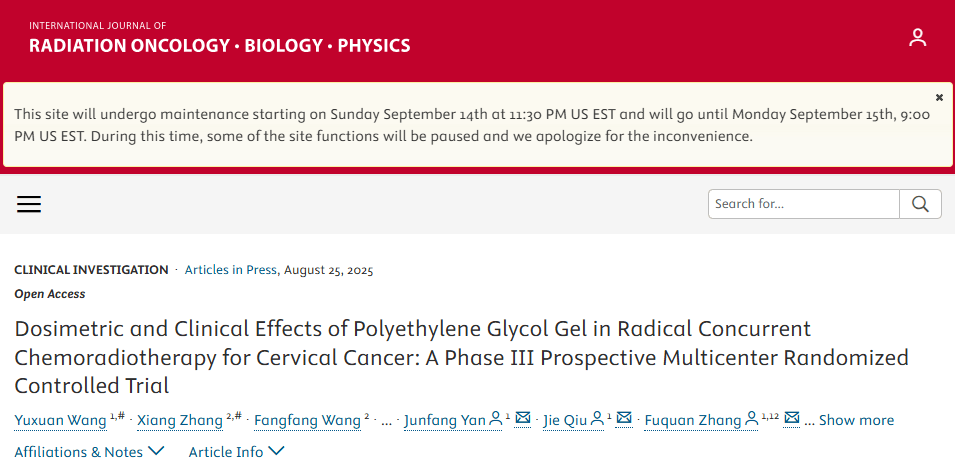The height and width of the screenshot is (464, 955).
Task: View Jie Qiu's person profile icon
Action: click(x=598, y=419)
